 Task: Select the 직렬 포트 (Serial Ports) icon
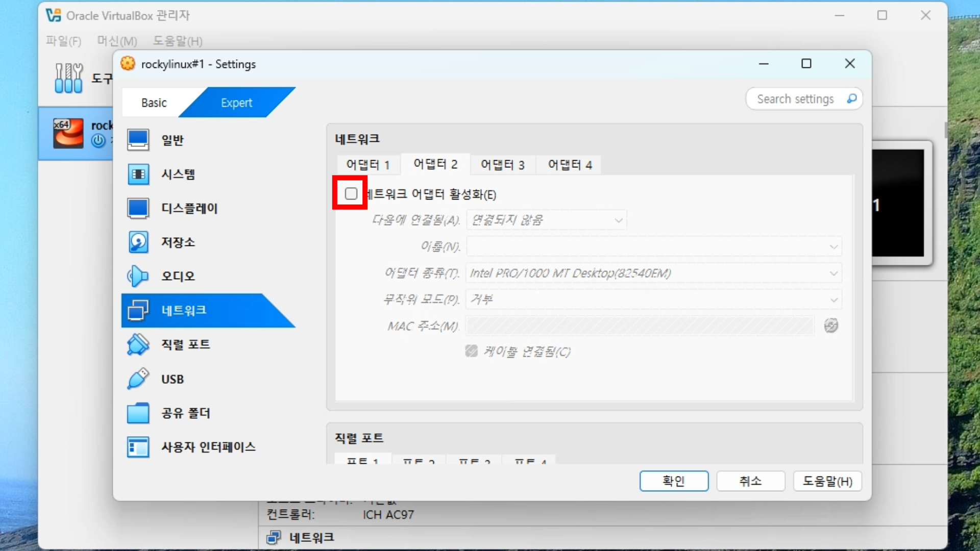coord(138,344)
